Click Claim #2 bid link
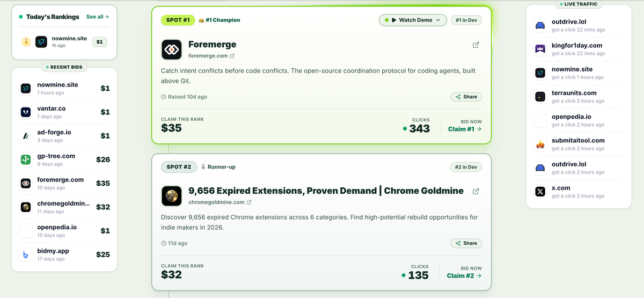The width and height of the screenshot is (644, 298). click(464, 275)
